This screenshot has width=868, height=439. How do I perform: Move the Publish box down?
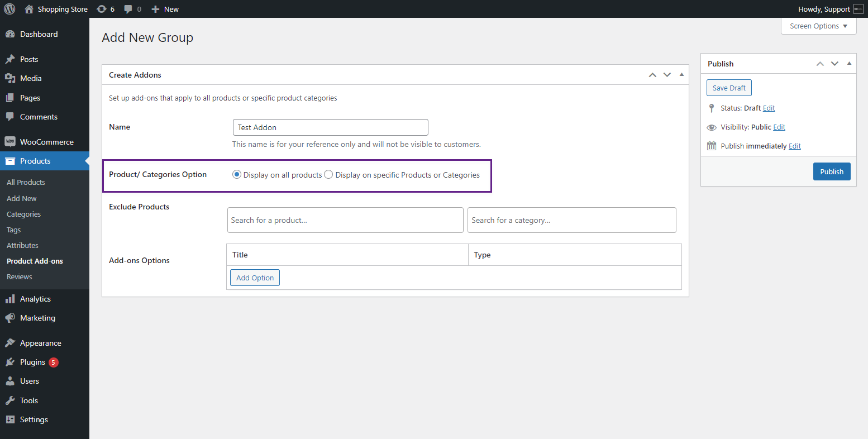click(834, 64)
